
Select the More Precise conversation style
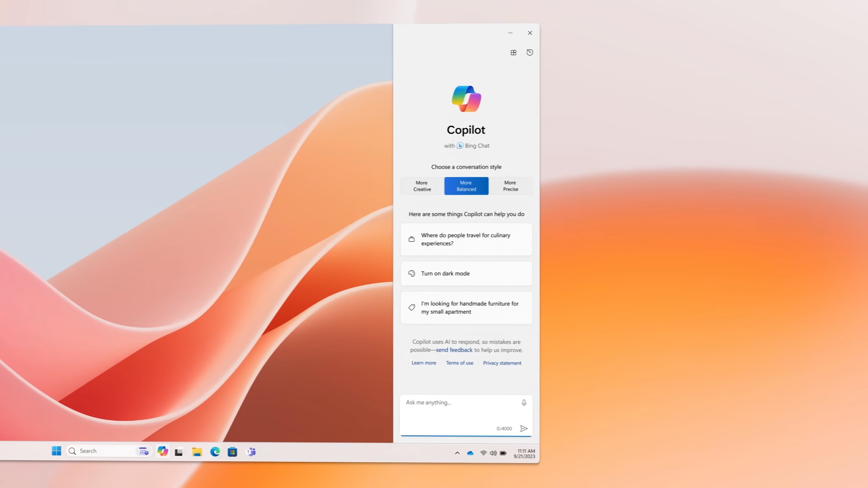pyautogui.click(x=510, y=186)
